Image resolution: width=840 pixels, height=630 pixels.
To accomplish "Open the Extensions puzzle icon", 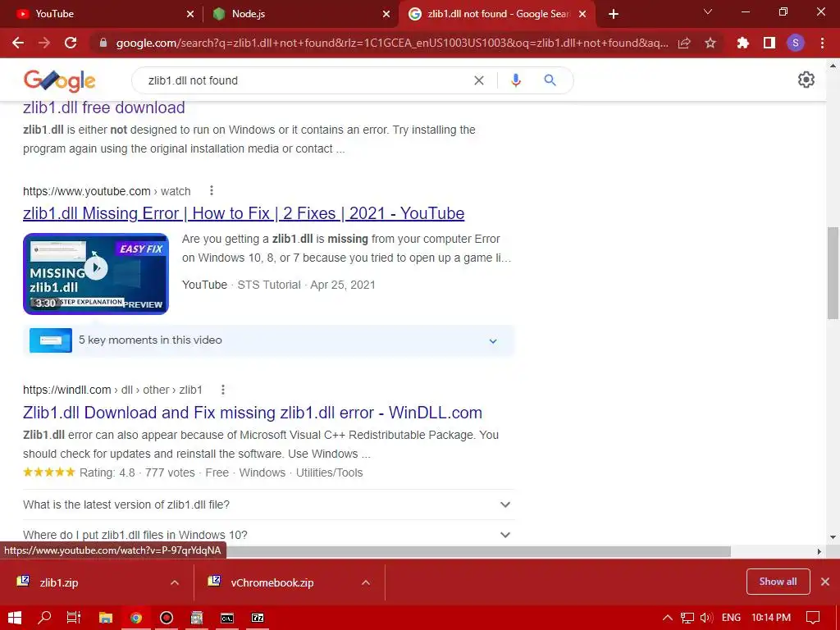I will point(742,43).
